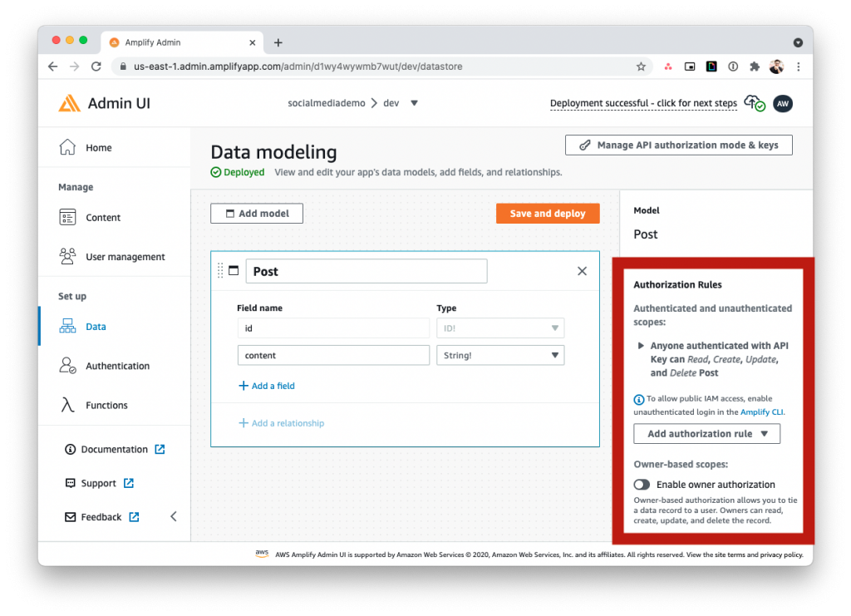851x616 pixels.
Task: Select the Data icon in Set up
Action: 70,326
